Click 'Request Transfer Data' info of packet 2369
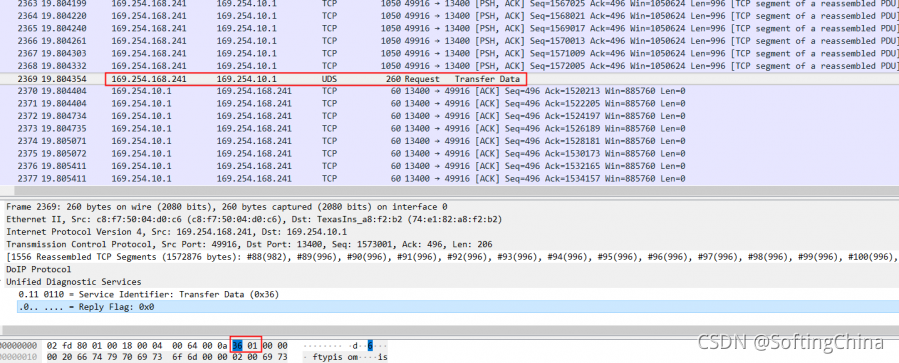The width and height of the screenshot is (899, 363). coord(462,79)
